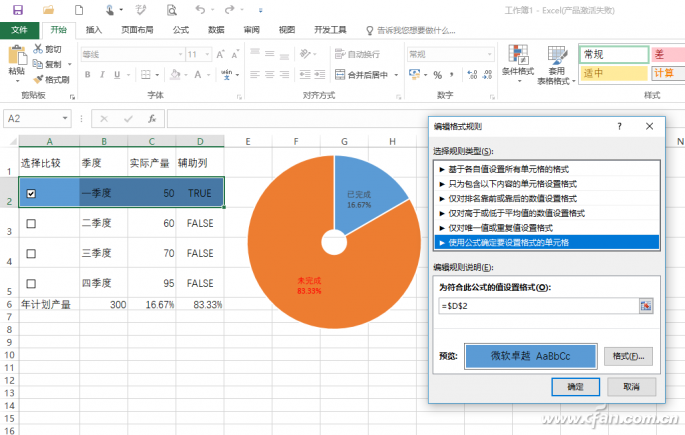Open Format as table (套用表格格式) menu
Image resolution: width=685 pixels, height=435 pixels.
click(x=556, y=65)
